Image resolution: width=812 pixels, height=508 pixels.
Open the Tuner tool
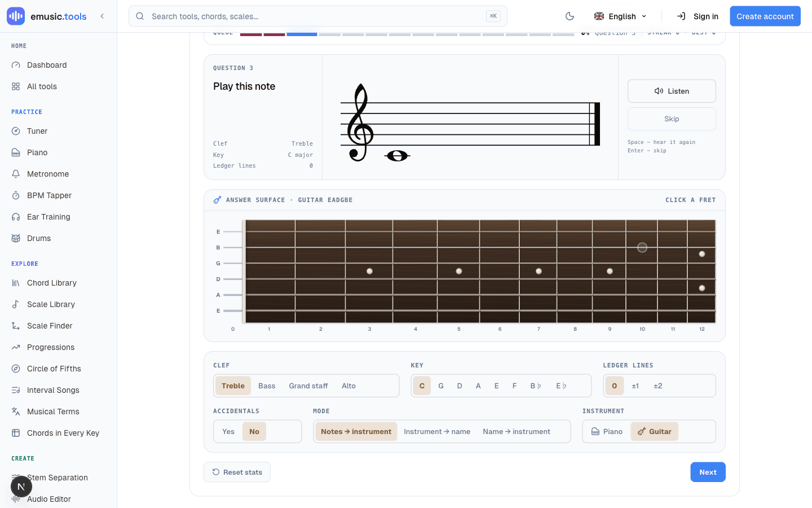pos(59,131)
